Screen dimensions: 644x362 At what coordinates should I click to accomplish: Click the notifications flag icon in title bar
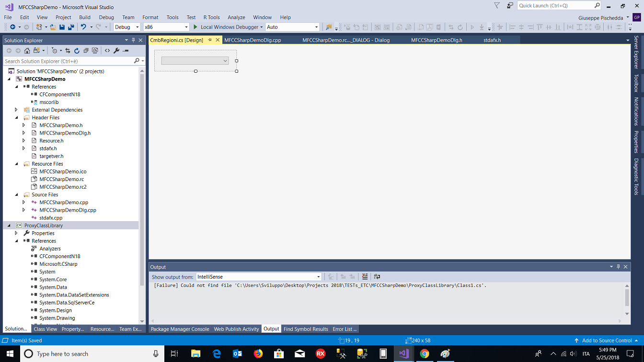pos(497,6)
